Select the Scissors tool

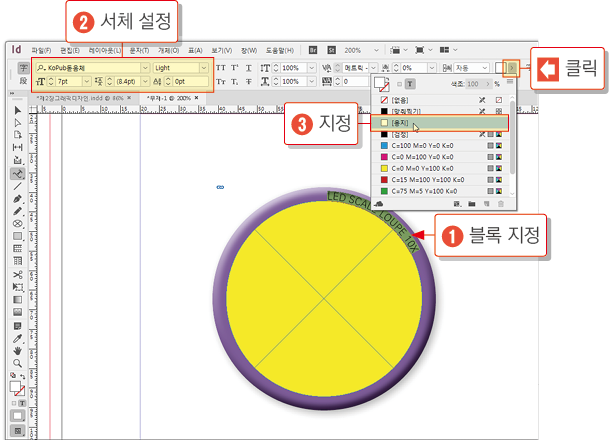pos(17,275)
